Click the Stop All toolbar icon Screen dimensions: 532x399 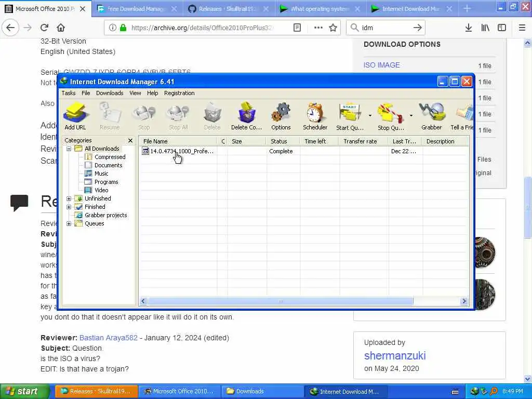coord(179,116)
